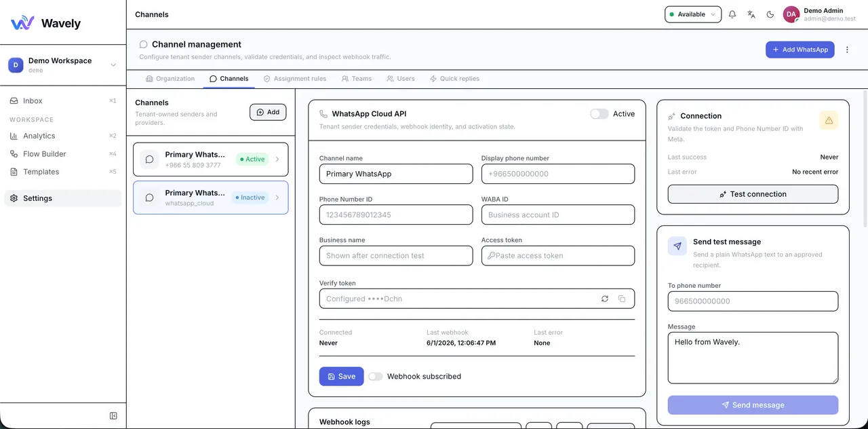Open the inactive Primary WhatsApp chevron

pos(277,198)
